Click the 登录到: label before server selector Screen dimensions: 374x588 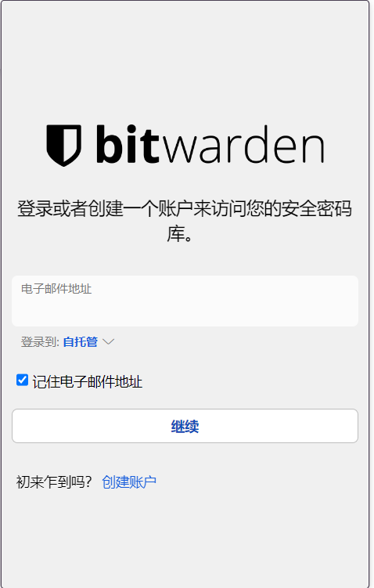point(40,341)
